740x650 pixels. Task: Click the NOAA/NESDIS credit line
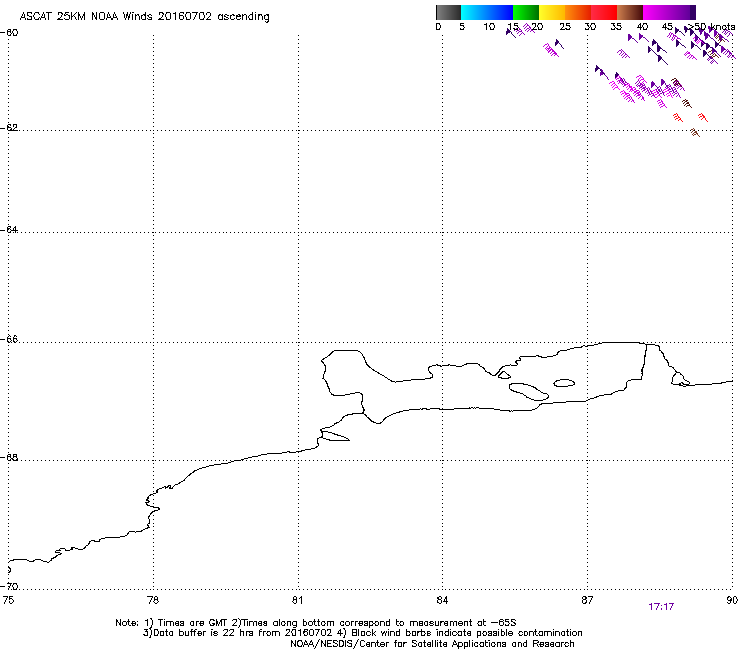coord(432,644)
